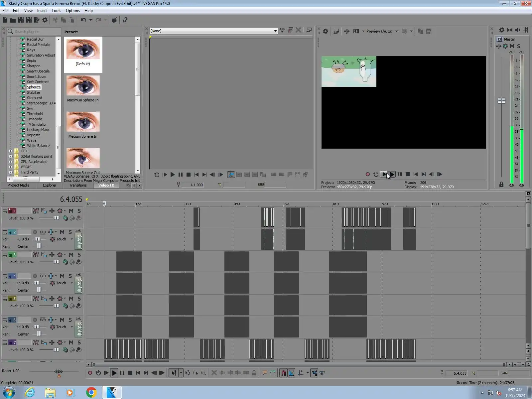Start playback in the video preview window
This screenshot has height=399, width=532.
392,174
